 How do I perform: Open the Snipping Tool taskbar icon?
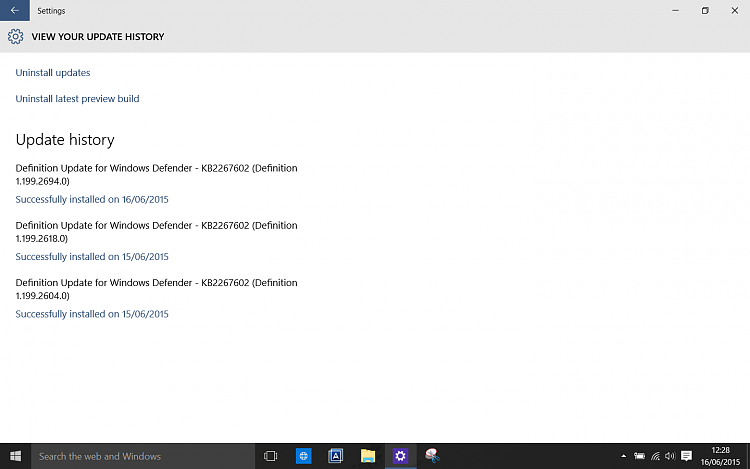(x=432, y=456)
